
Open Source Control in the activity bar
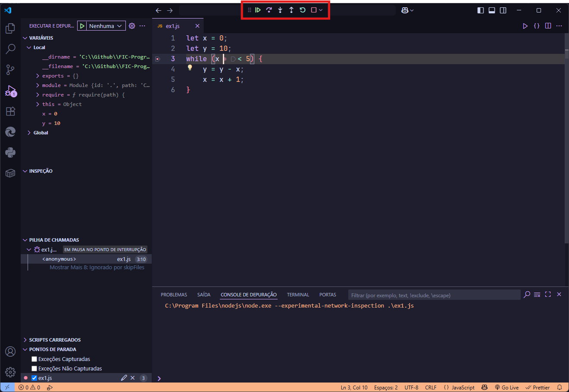(10, 70)
